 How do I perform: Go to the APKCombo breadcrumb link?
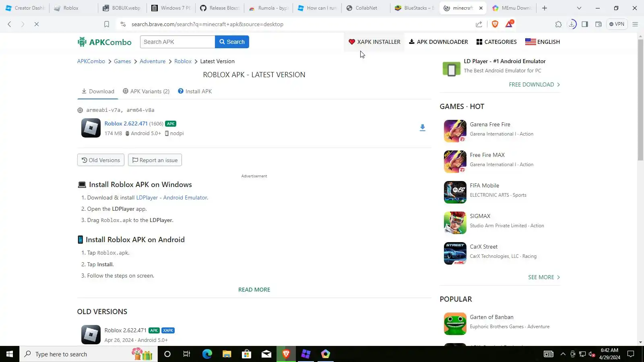91,61
